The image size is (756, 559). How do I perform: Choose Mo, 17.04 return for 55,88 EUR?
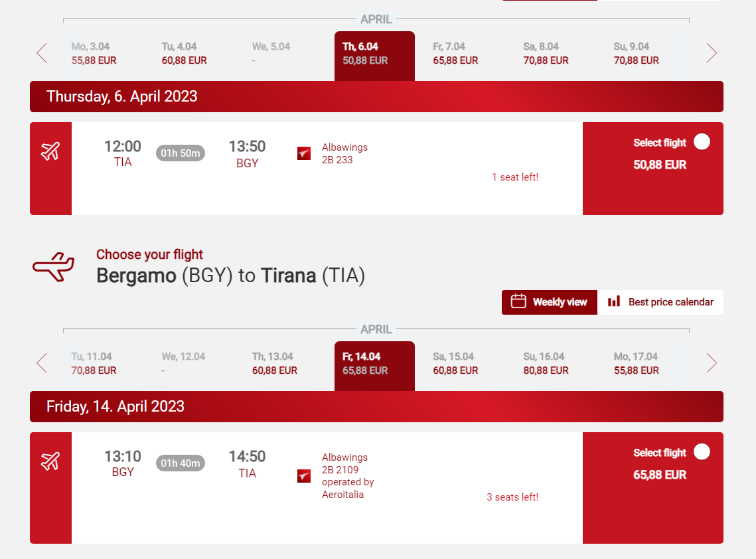pos(636,364)
